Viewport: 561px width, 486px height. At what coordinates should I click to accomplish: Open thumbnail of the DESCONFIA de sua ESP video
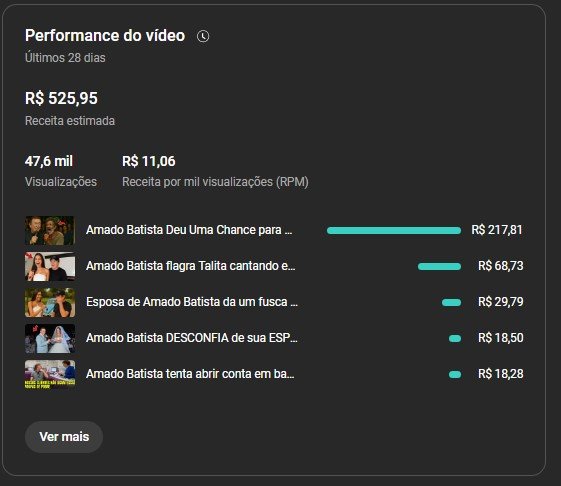(x=50, y=339)
